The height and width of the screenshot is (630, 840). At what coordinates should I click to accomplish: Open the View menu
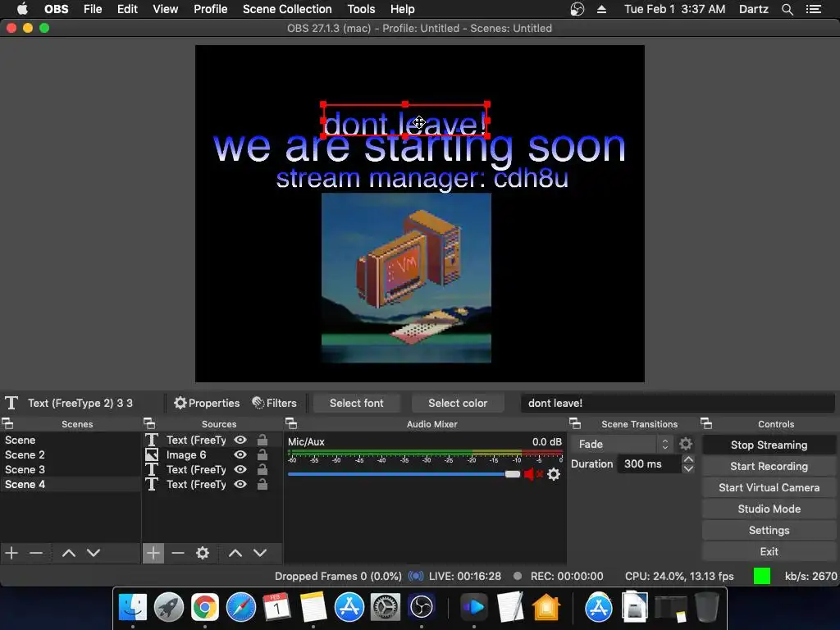[166, 9]
